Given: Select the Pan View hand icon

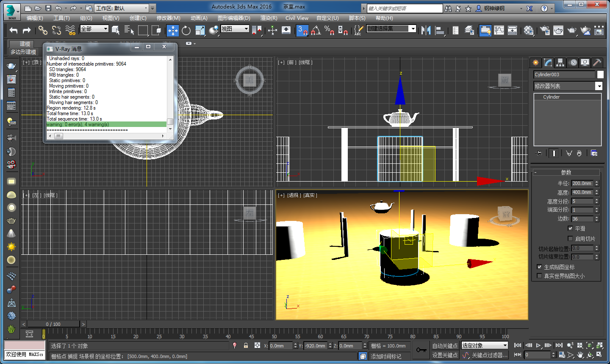Looking at the screenshot, I should [580, 355].
